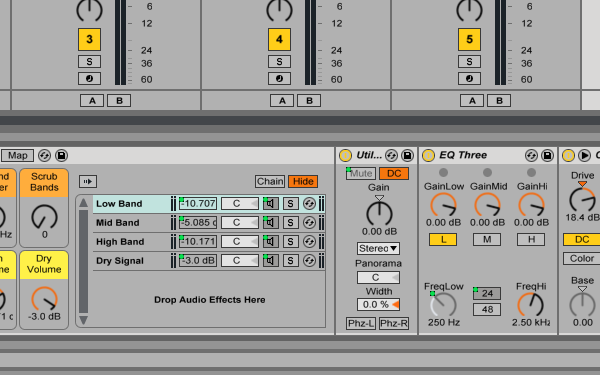Solo the Dry Signal chain

coord(290,261)
